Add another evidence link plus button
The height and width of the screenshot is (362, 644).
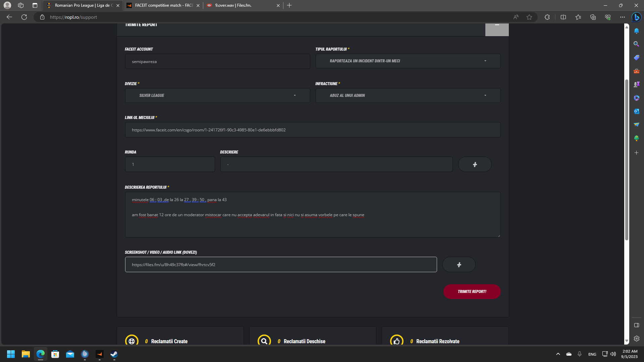tap(459, 265)
